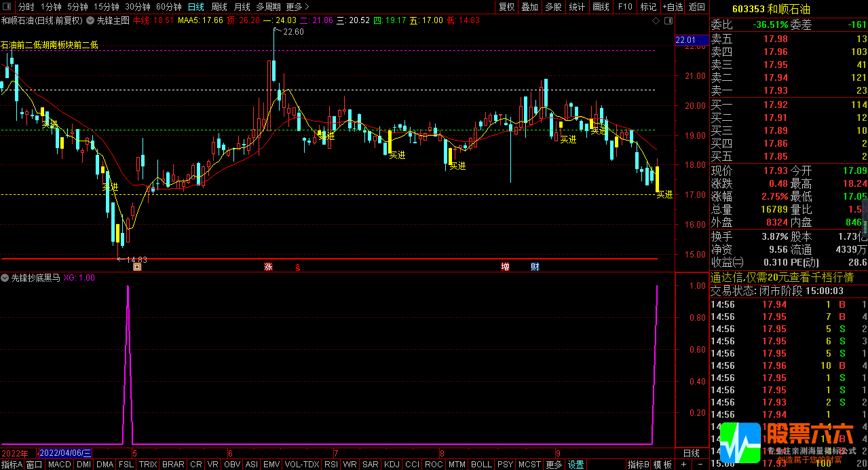Click the 通达信 千档行情 promotion link
The image size is (868, 470).
click(782, 278)
